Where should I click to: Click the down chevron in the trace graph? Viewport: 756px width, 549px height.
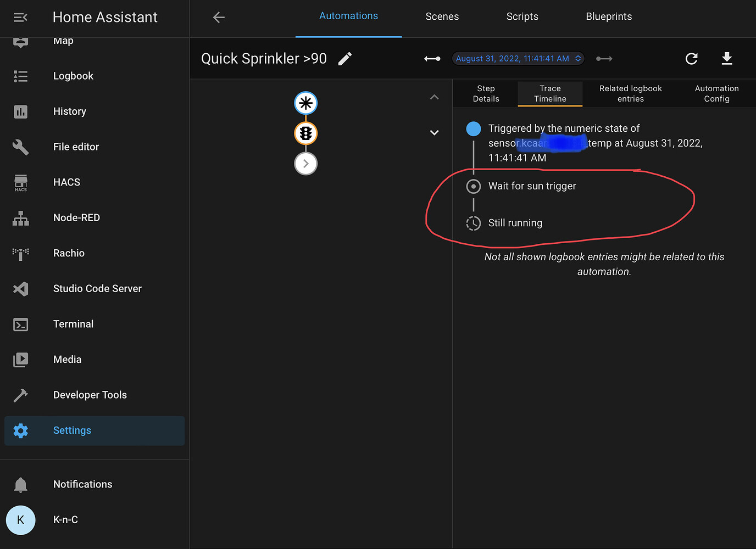coord(434,133)
